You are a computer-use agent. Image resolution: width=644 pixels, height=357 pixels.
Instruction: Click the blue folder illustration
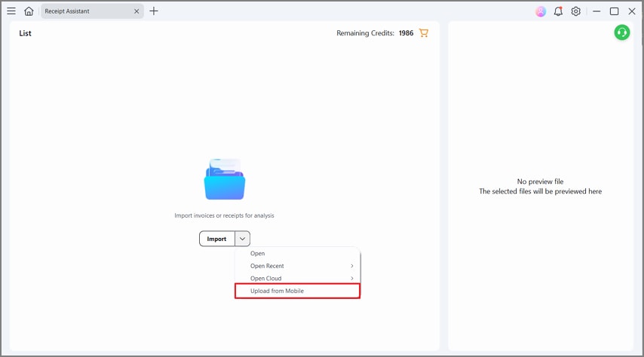[x=225, y=179]
